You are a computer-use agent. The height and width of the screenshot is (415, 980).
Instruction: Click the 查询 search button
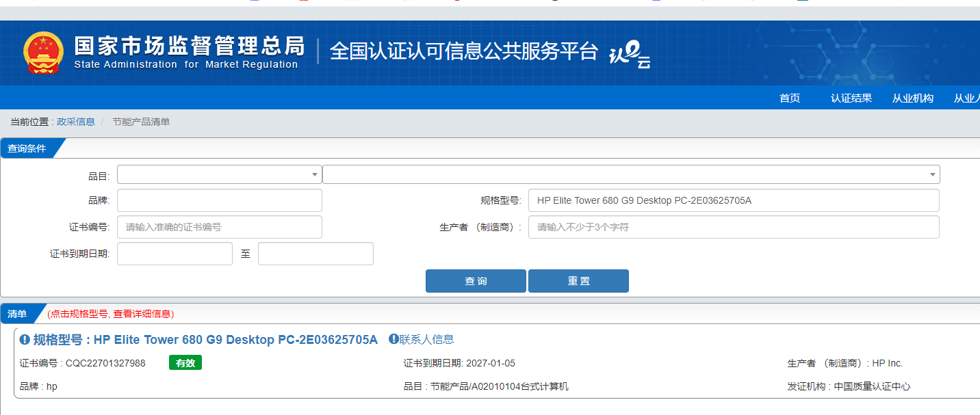click(476, 281)
